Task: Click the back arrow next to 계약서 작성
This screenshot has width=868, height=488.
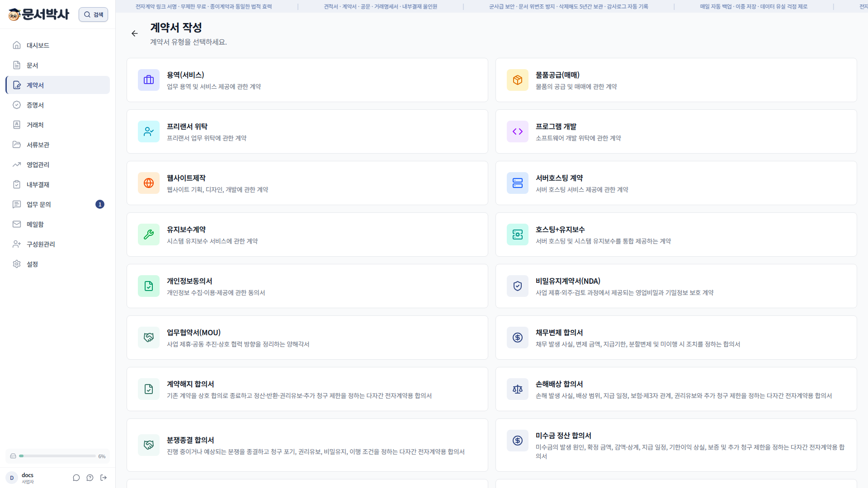Action: click(134, 33)
